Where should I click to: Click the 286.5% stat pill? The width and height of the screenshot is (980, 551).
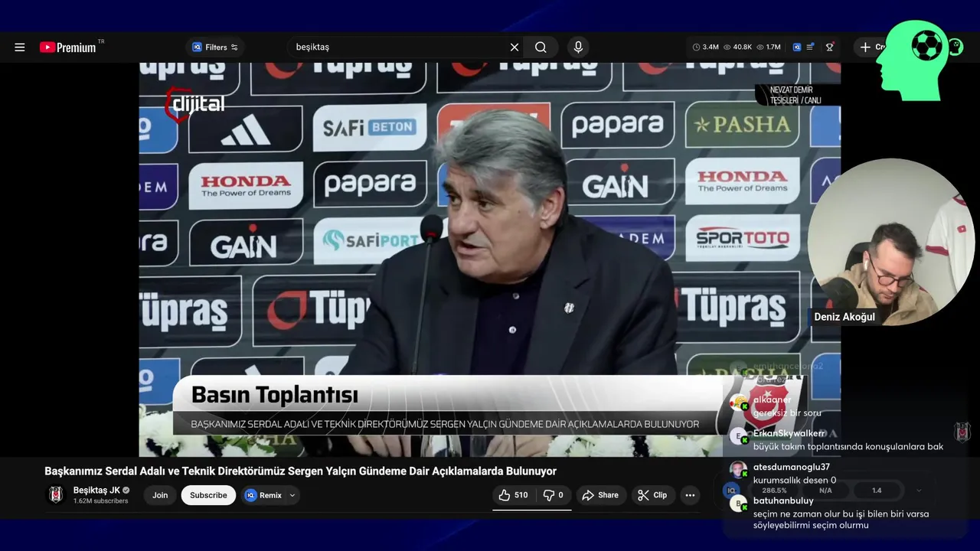(x=774, y=491)
